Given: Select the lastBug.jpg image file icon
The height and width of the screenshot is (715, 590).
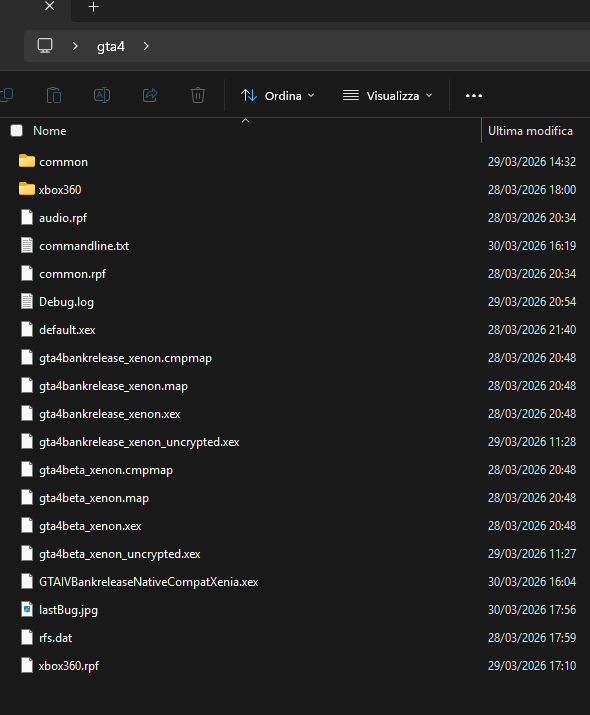Looking at the screenshot, I should pos(27,610).
